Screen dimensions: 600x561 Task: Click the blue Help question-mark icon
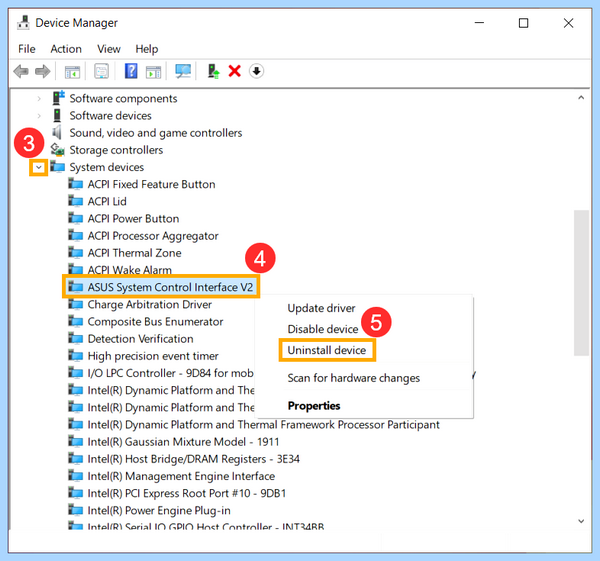click(x=131, y=71)
